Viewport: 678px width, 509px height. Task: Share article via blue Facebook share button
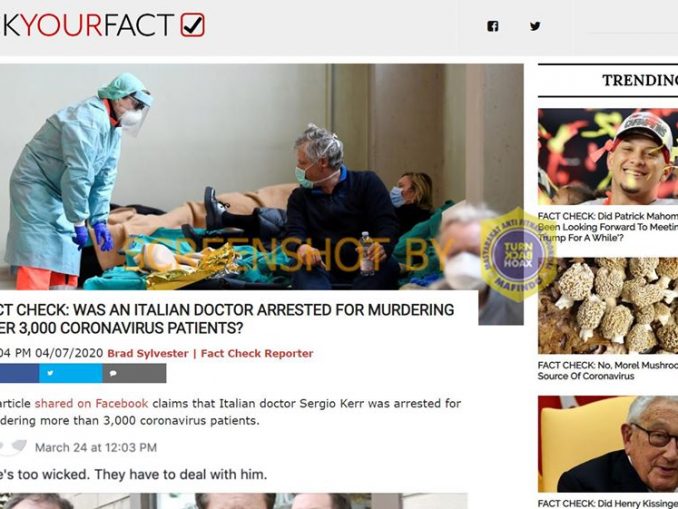tap(19, 373)
